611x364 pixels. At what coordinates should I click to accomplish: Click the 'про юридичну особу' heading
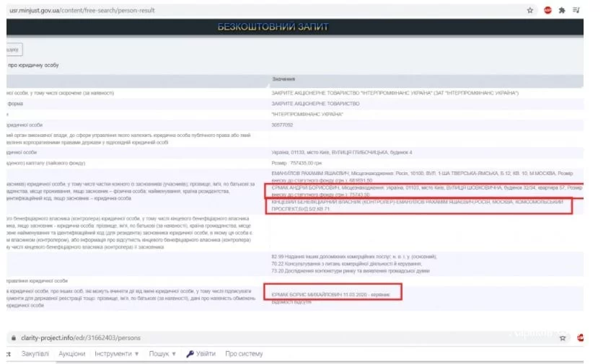pos(33,65)
